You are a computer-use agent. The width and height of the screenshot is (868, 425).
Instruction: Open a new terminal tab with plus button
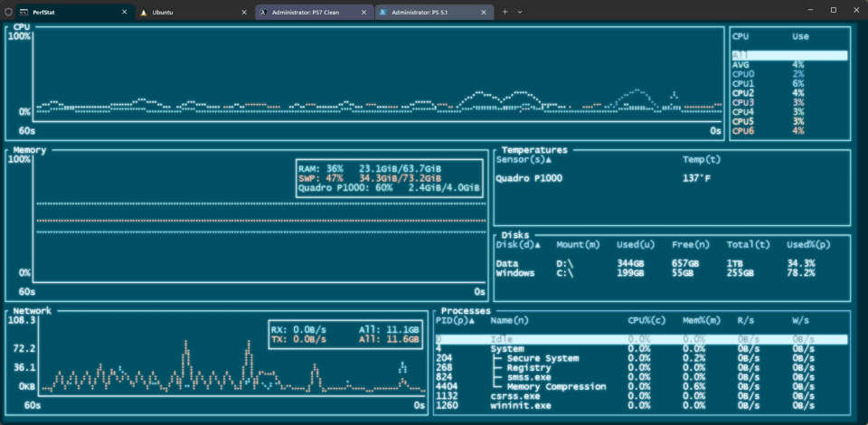505,12
